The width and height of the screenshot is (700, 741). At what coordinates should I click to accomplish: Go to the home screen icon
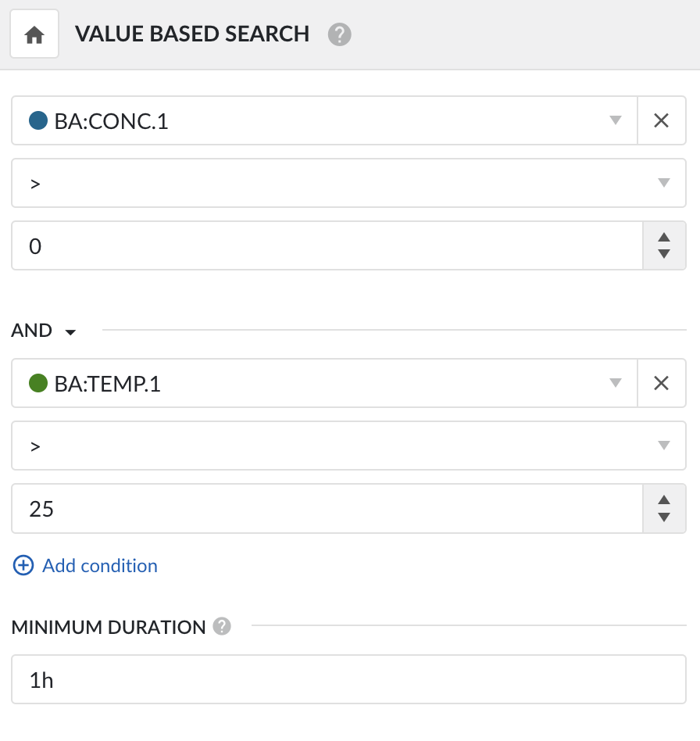[x=34, y=34]
